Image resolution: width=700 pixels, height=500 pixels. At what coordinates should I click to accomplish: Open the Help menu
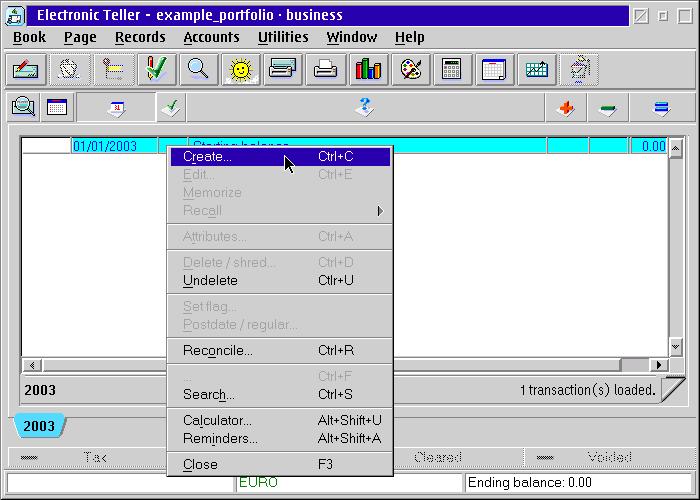409,37
